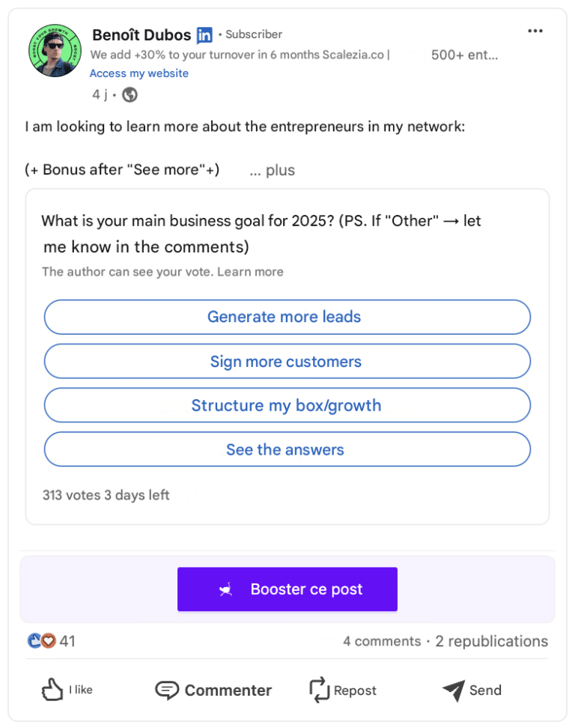
Task: Open the 'Access my website' link
Action: [139, 73]
